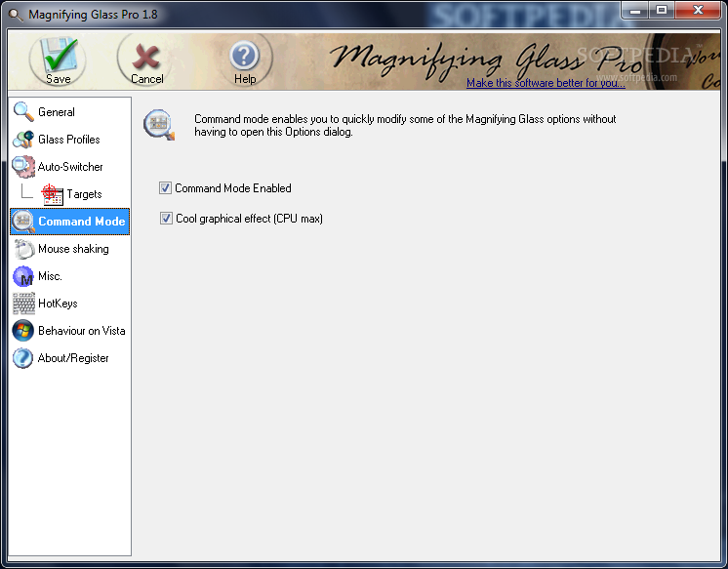Toggle the Command Mode Enabled checkbox
Screen dimensions: 728x569
(x=165, y=188)
